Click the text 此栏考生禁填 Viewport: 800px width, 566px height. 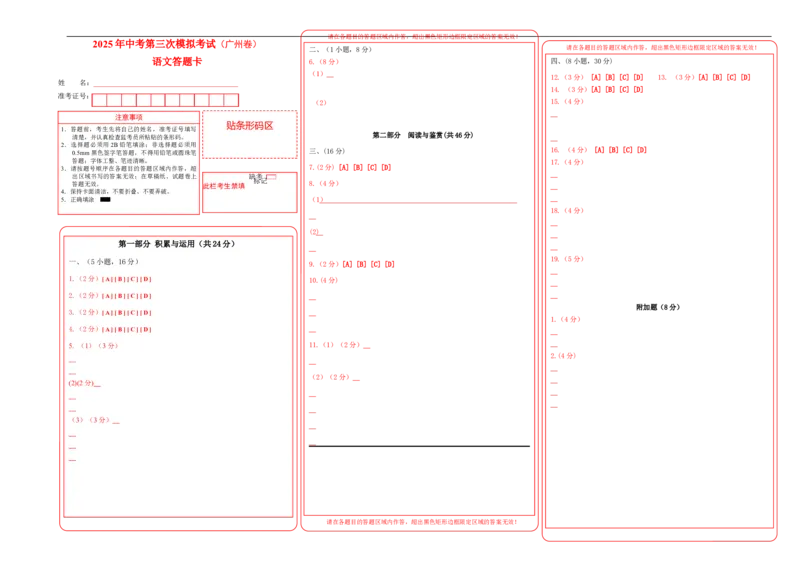(x=224, y=186)
